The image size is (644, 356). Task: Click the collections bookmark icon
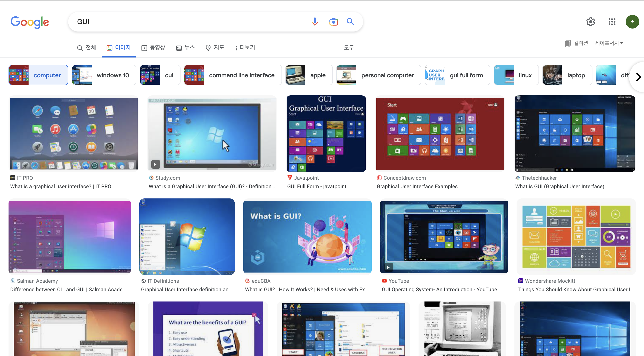pos(567,43)
